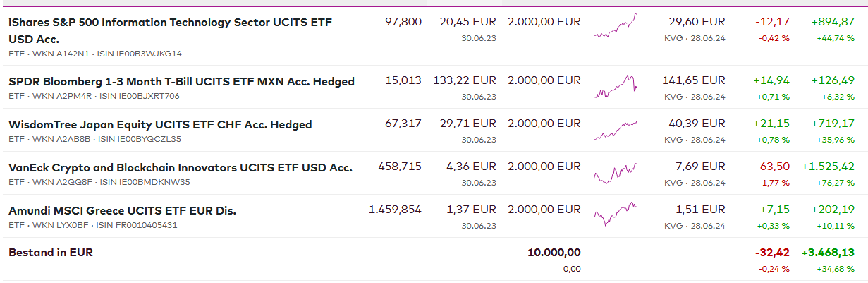Image resolution: width=868 pixels, height=283 pixels.
Task: View iShares S&P 500 sparkline chart
Action: 616,25
